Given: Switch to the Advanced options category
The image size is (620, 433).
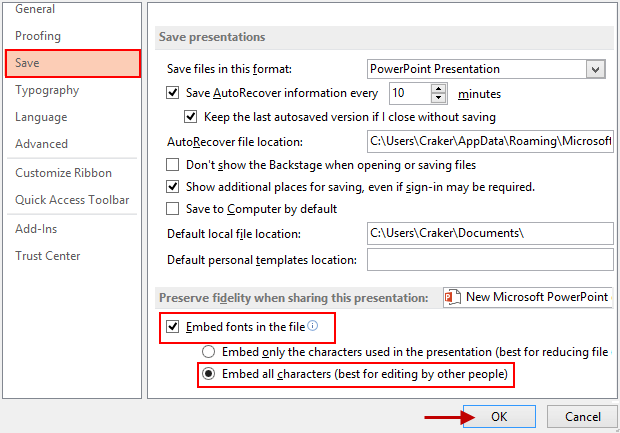Looking at the screenshot, I should (42, 144).
